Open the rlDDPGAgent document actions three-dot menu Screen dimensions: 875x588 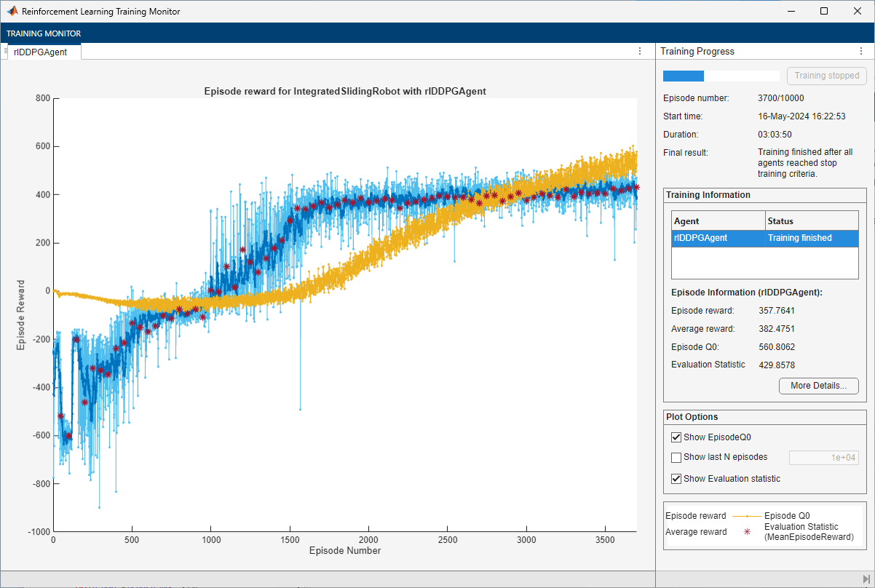(640, 51)
